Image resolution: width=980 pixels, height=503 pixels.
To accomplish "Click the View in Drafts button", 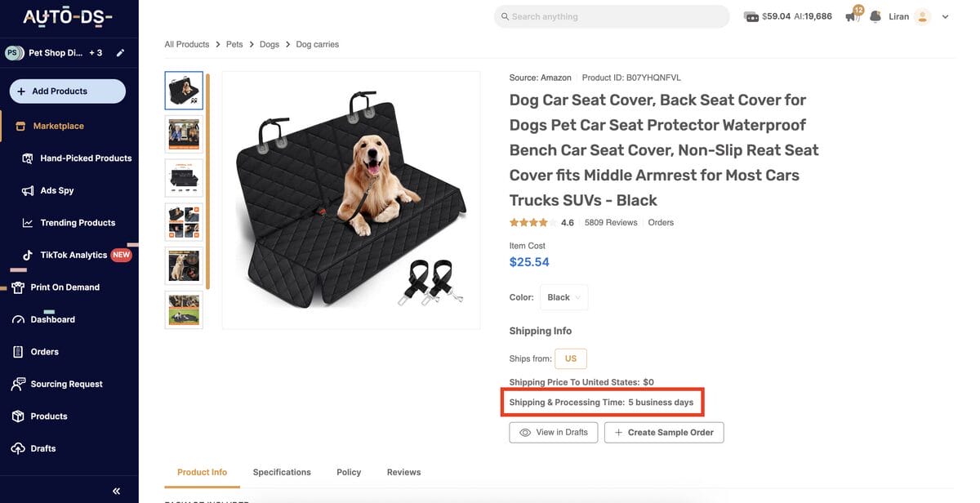I will point(554,432).
